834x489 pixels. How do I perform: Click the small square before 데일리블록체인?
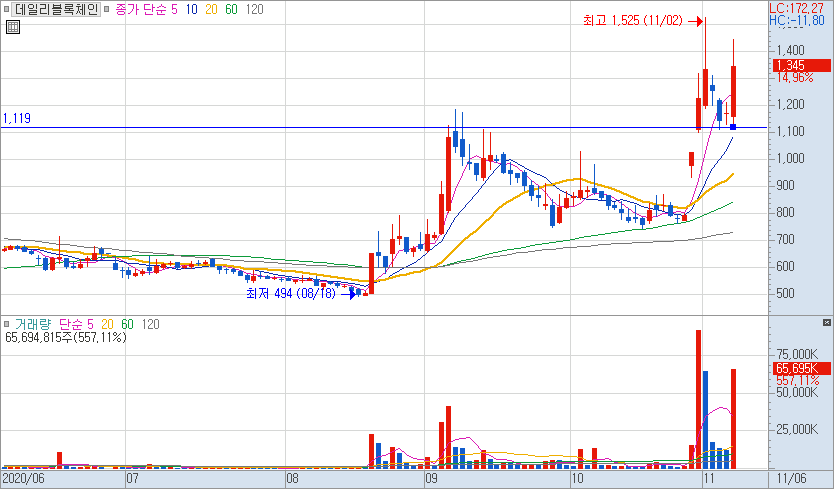[x=6, y=9]
